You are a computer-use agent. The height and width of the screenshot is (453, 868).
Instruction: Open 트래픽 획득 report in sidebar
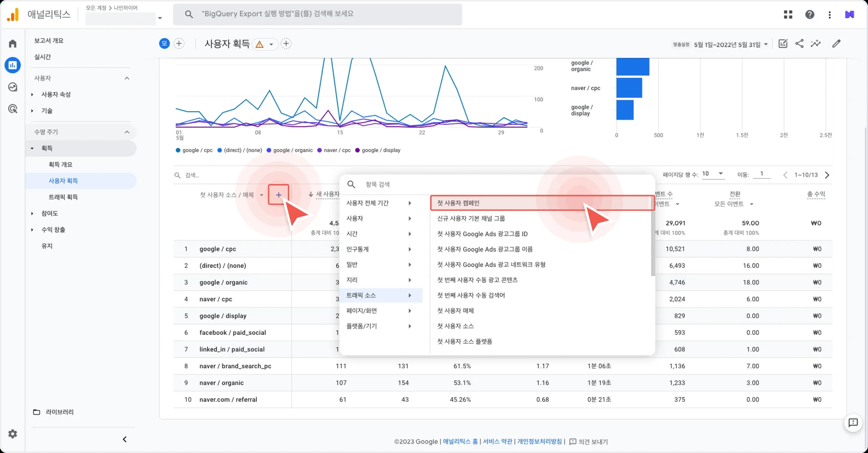point(63,197)
